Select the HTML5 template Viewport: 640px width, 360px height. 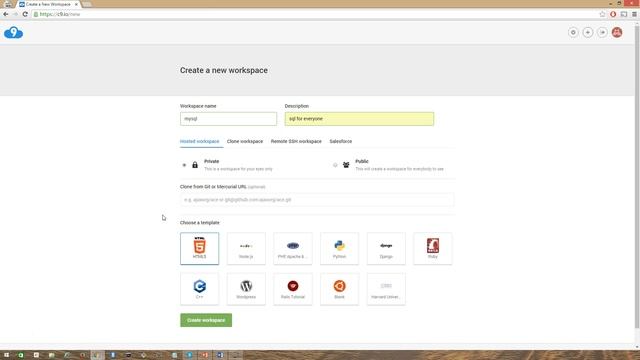click(200, 249)
